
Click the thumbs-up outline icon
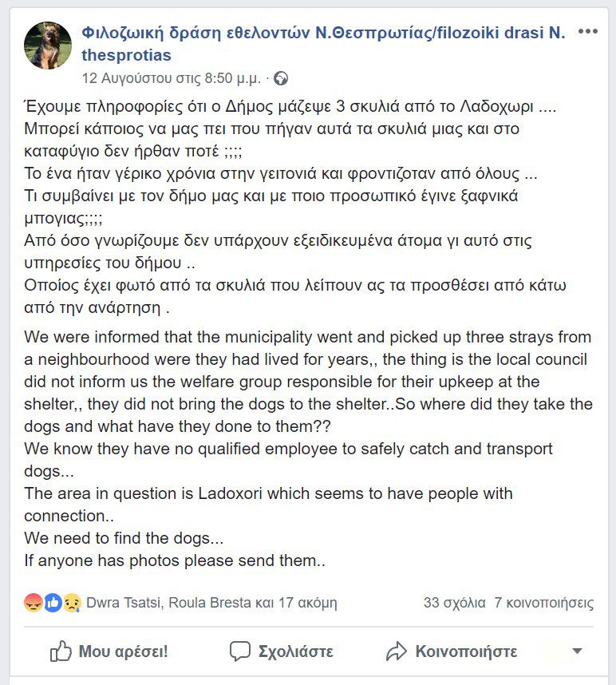[x=61, y=651]
